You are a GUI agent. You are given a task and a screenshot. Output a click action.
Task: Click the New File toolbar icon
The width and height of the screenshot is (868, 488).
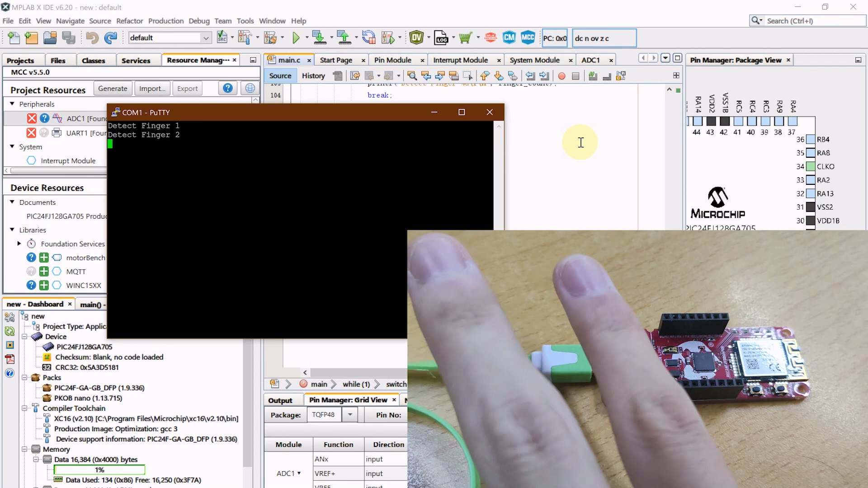[x=14, y=38]
